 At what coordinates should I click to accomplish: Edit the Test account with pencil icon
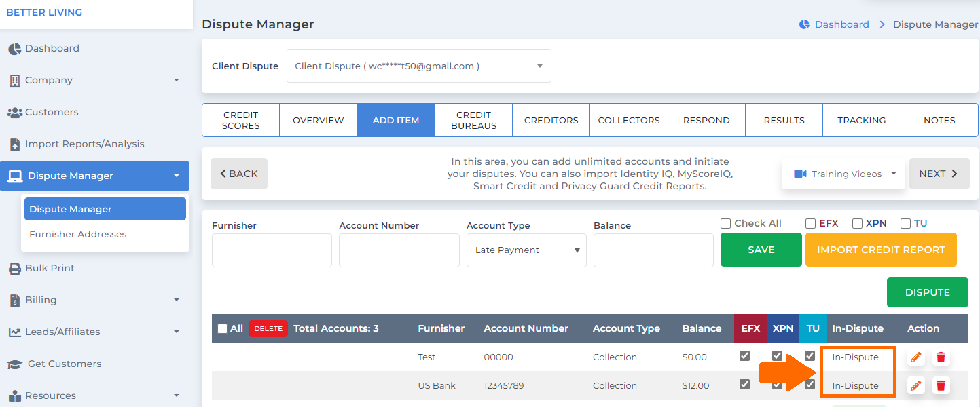click(x=916, y=357)
